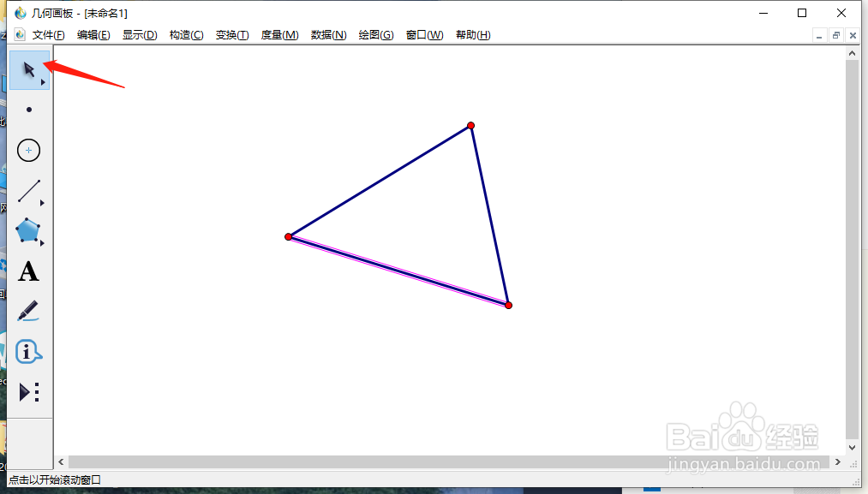Close the inner document window
Viewport: 868px width, 494px height.
[853, 36]
